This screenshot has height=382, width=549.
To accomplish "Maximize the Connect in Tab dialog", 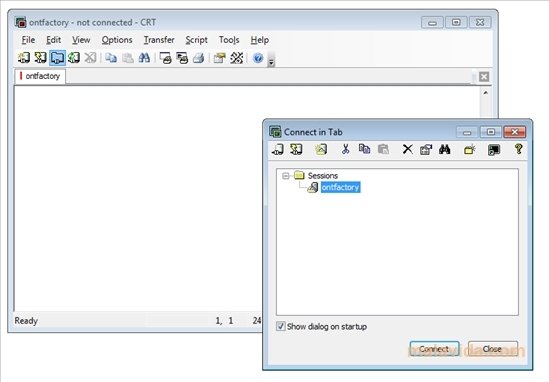I will pyautogui.click(x=491, y=132).
